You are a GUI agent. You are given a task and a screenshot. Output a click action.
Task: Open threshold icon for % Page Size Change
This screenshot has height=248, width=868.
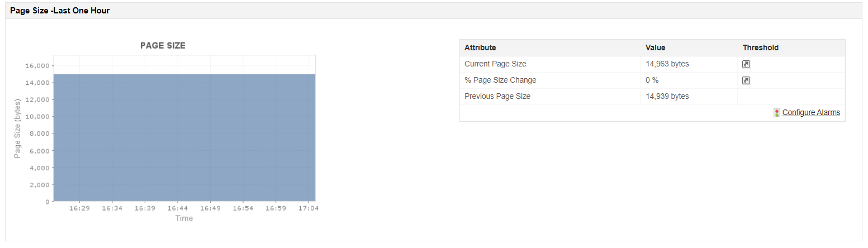click(x=746, y=80)
